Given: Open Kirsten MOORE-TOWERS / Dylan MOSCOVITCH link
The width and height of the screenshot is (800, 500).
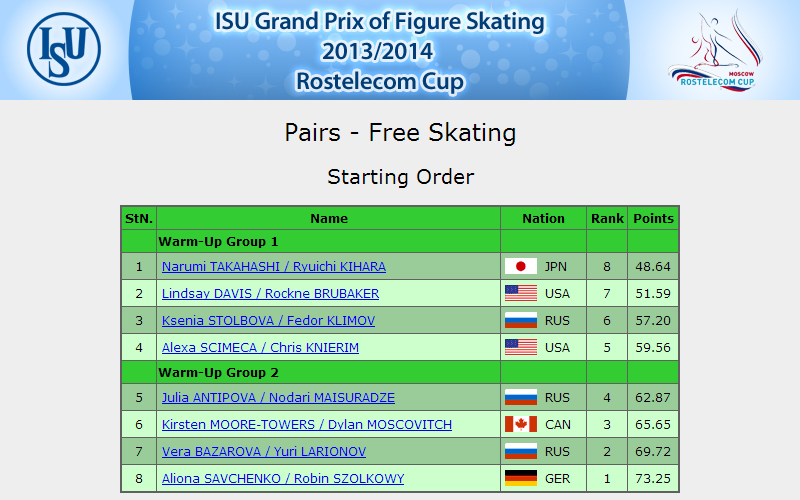Looking at the screenshot, I should [307, 425].
